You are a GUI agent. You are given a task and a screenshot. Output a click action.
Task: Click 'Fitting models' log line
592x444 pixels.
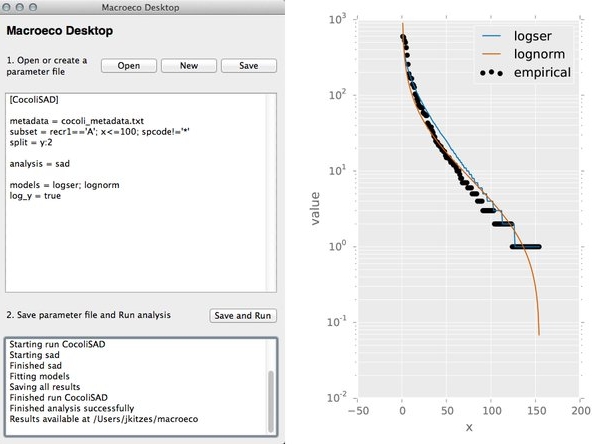click(x=40, y=376)
